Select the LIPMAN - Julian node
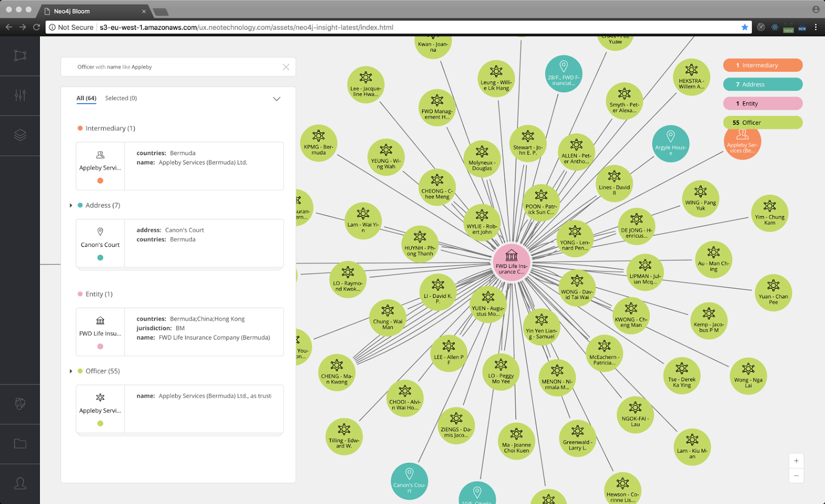 (645, 273)
